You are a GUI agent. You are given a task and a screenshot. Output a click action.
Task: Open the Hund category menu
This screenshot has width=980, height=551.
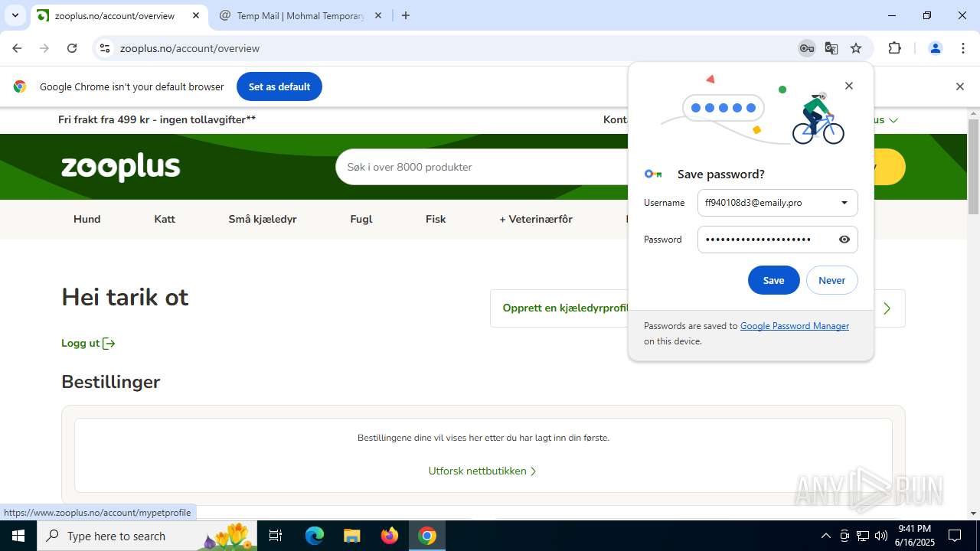pyautogui.click(x=87, y=219)
